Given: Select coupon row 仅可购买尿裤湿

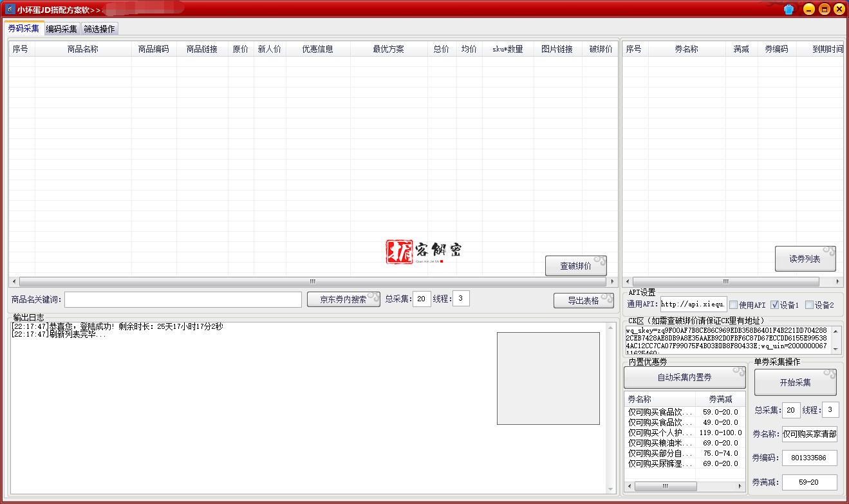Looking at the screenshot, I should pos(685,463).
